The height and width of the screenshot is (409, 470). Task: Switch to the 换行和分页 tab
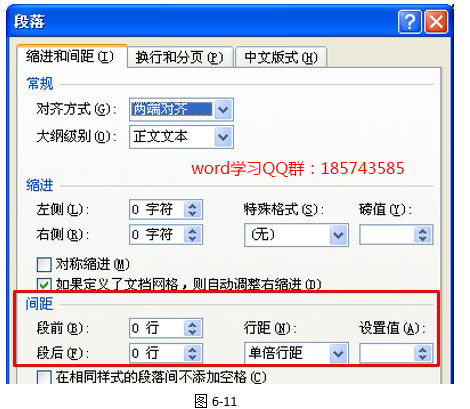179,57
